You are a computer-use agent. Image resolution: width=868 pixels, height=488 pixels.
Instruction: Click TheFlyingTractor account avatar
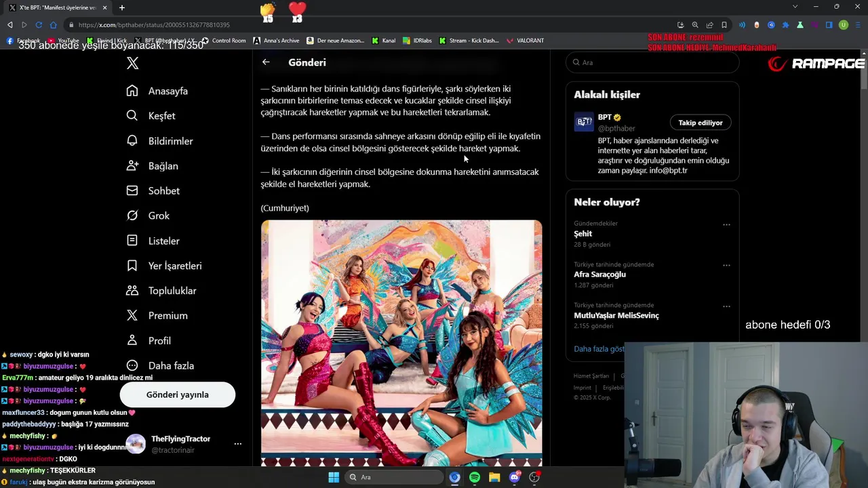tap(136, 444)
